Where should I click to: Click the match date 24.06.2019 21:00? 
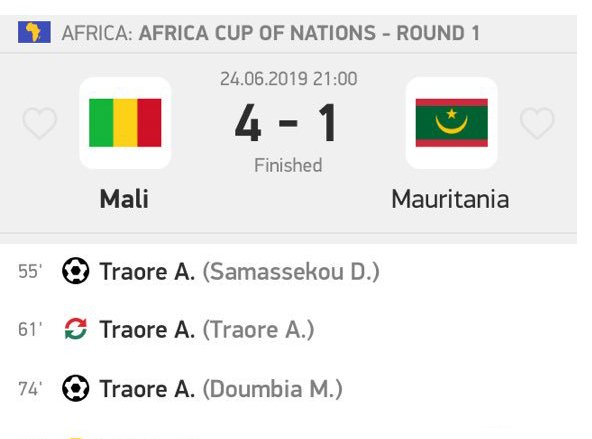pyautogui.click(x=289, y=79)
